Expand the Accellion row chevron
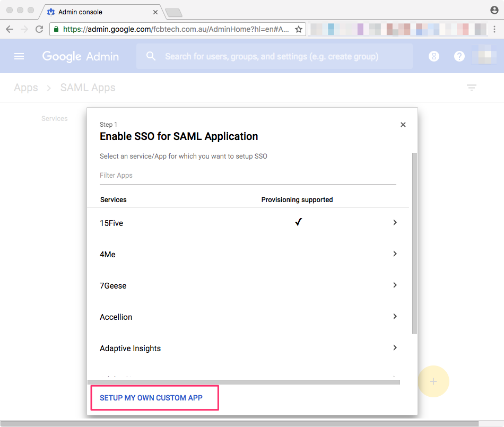This screenshot has width=504, height=427. (x=395, y=317)
